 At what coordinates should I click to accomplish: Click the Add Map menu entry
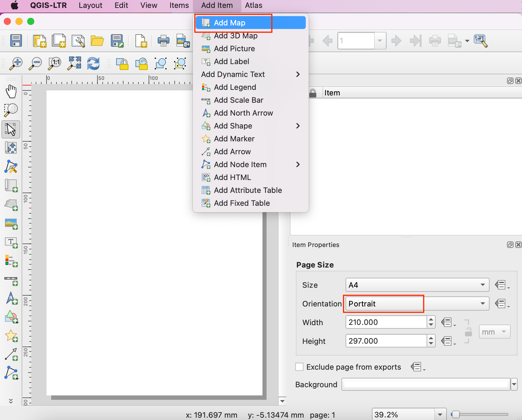(229, 23)
